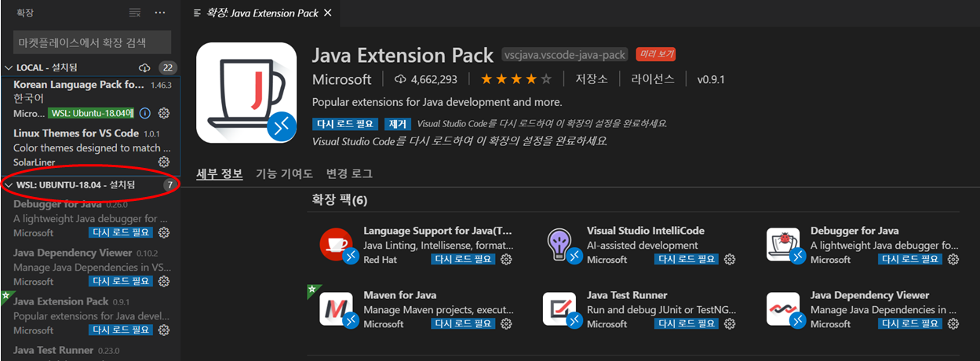Image resolution: width=980 pixels, height=361 pixels.
Task: Reload for Java Dependency Viewer in sidebar
Action: [x=122, y=281]
